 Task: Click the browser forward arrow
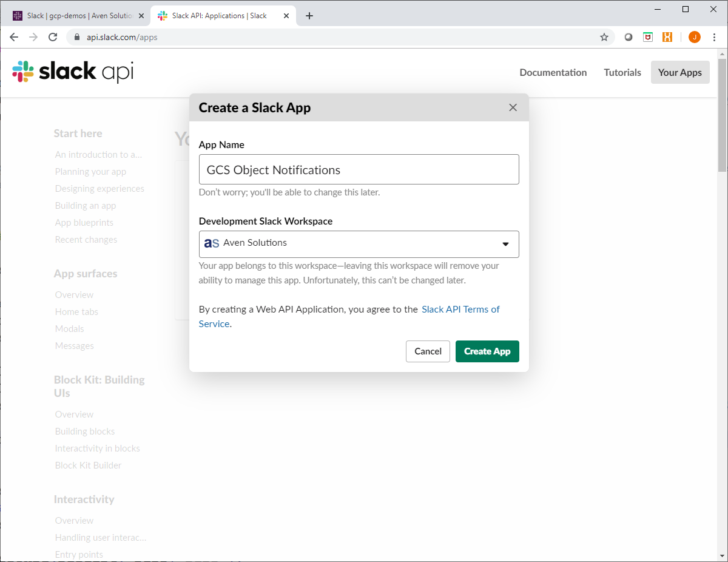point(33,37)
